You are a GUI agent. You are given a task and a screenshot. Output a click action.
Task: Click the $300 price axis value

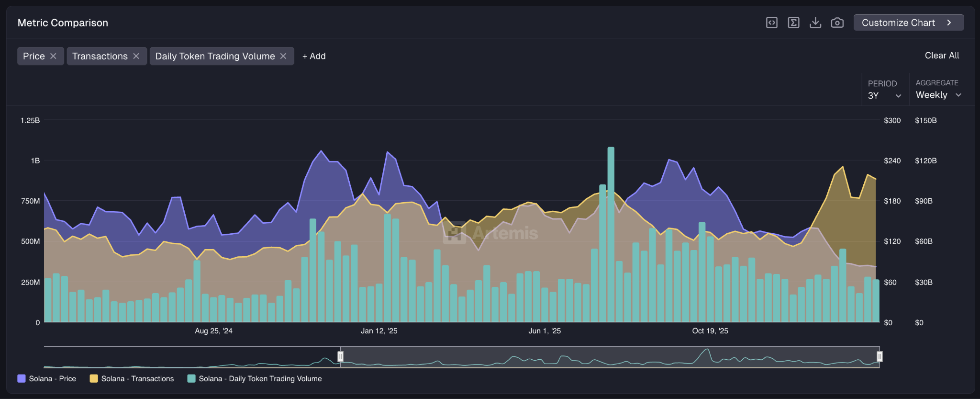[x=892, y=120]
